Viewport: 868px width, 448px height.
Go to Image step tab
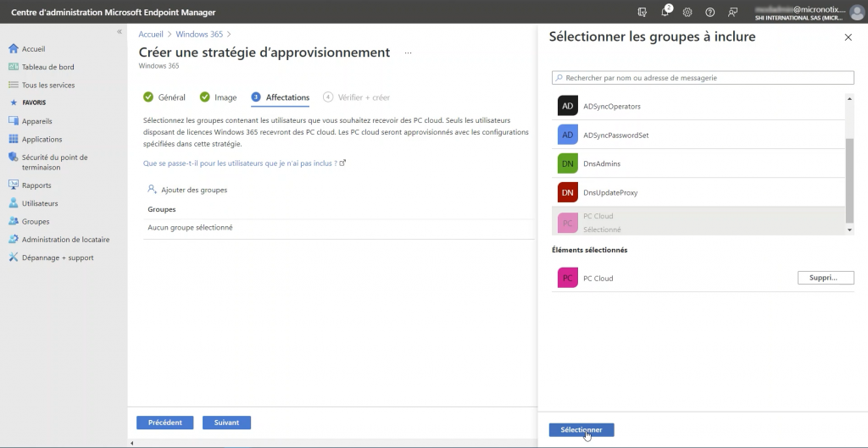point(219,97)
